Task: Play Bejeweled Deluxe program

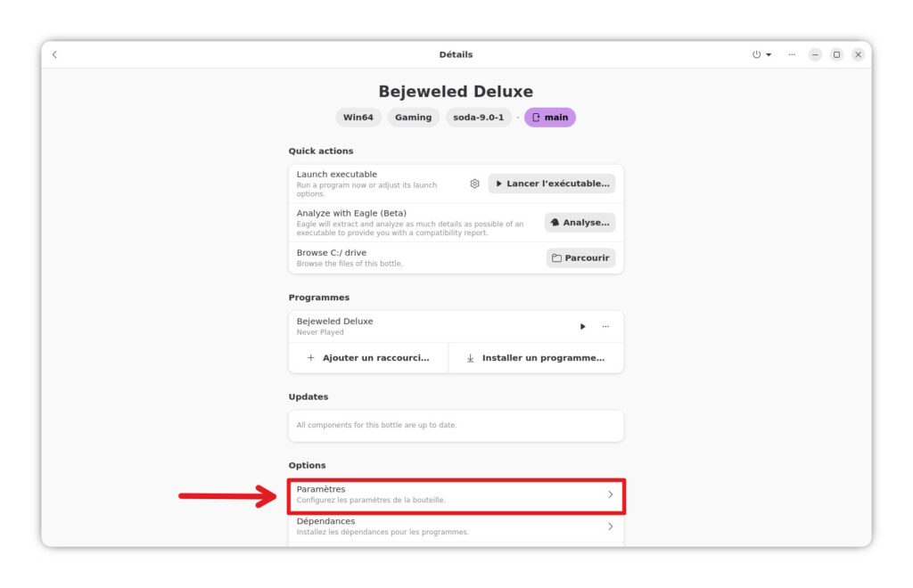Action: click(x=582, y=326)
